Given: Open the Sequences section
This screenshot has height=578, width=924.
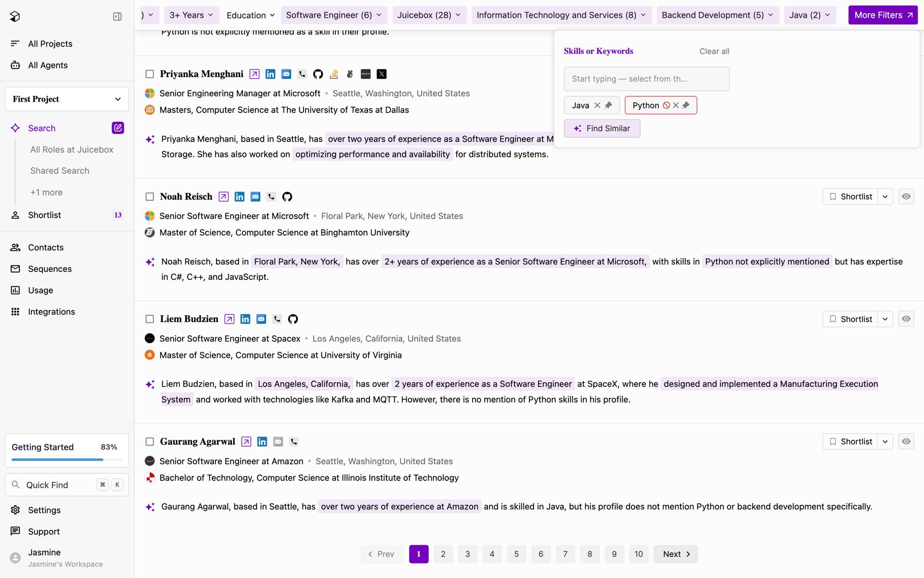Looking at the screenshot, I should 50,269.
